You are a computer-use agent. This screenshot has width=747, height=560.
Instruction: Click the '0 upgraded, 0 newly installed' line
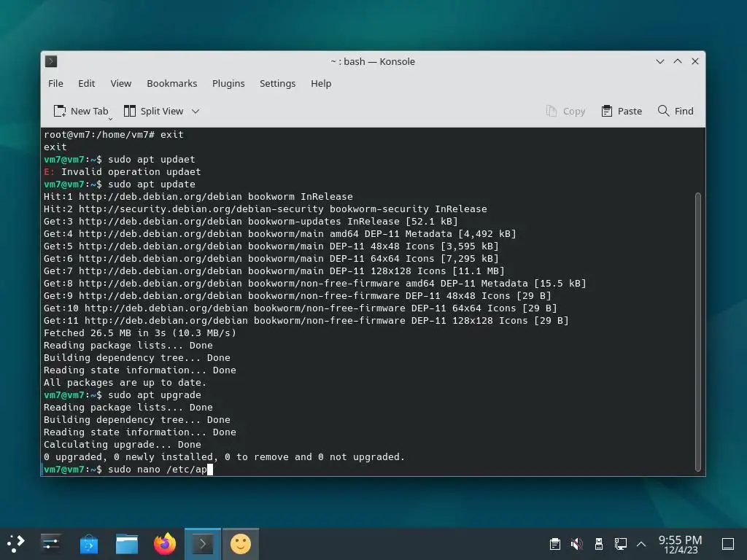click(x=224, y=456)
